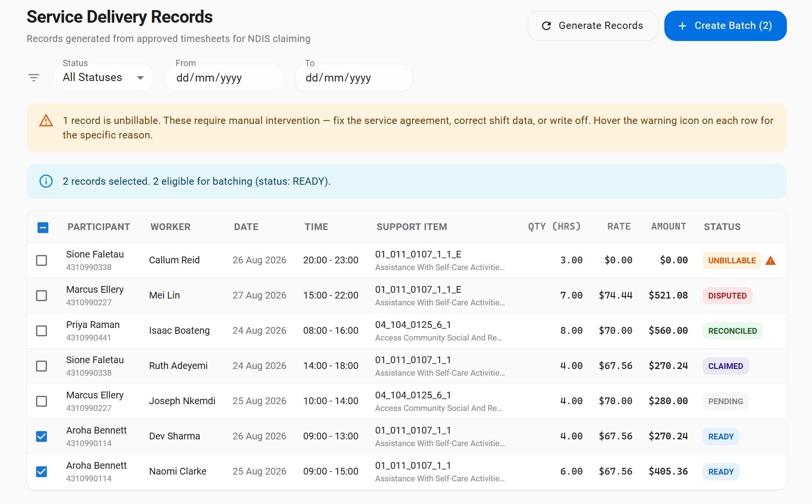Check the Marcus Ellery Mei Lin row
812x504 pixels.
(x=41, y=296)
